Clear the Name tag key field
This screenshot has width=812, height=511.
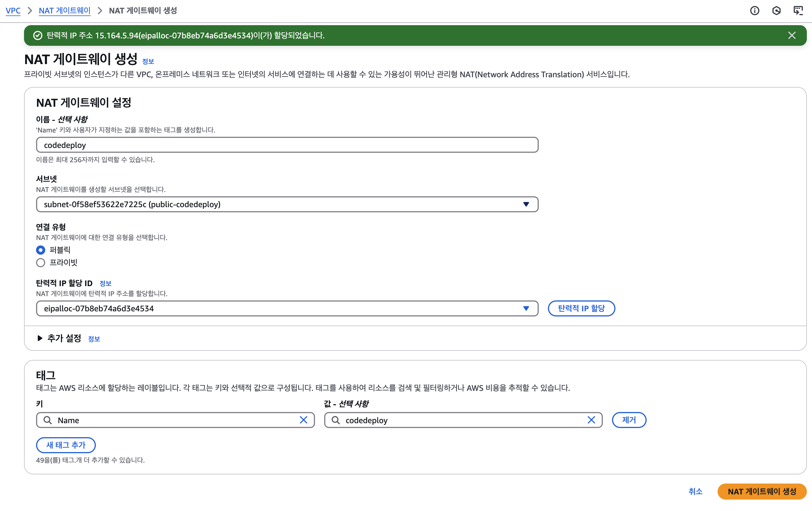pos(304,420)
